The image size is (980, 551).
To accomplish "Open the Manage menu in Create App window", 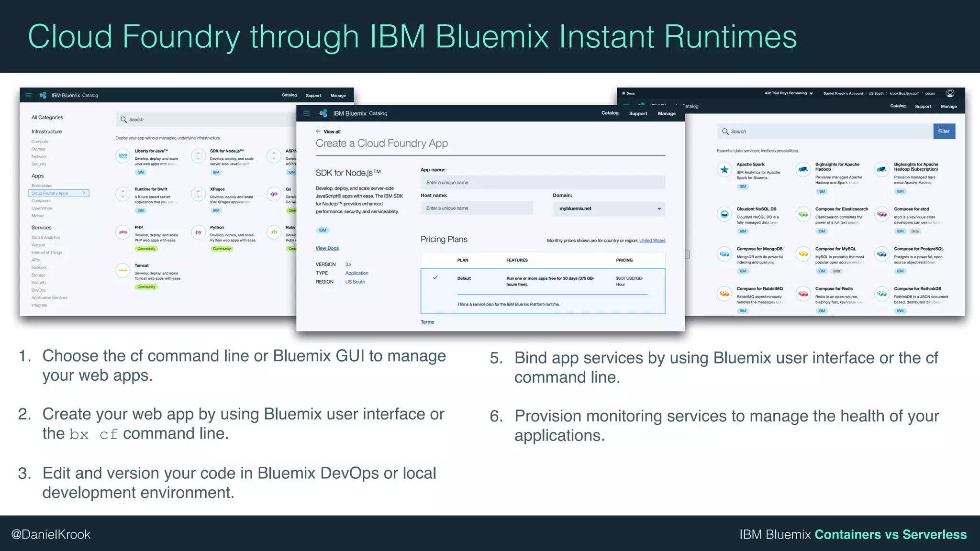I will 667,114.
